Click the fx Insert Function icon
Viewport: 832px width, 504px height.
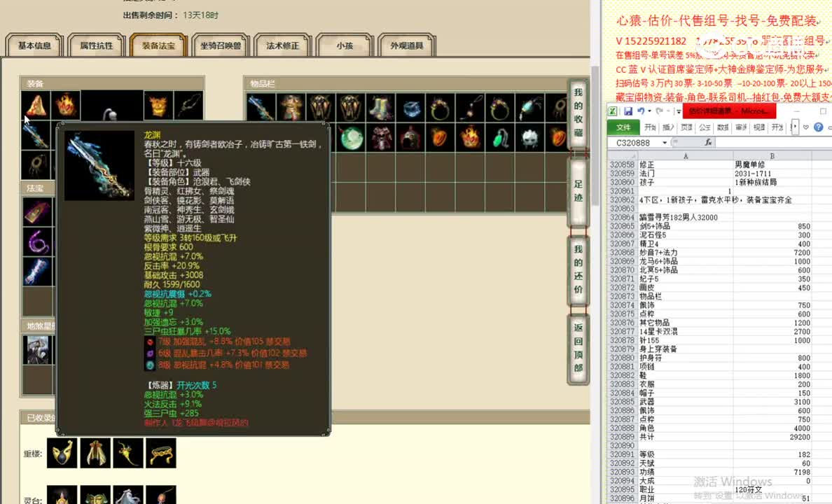coord(709,143)
